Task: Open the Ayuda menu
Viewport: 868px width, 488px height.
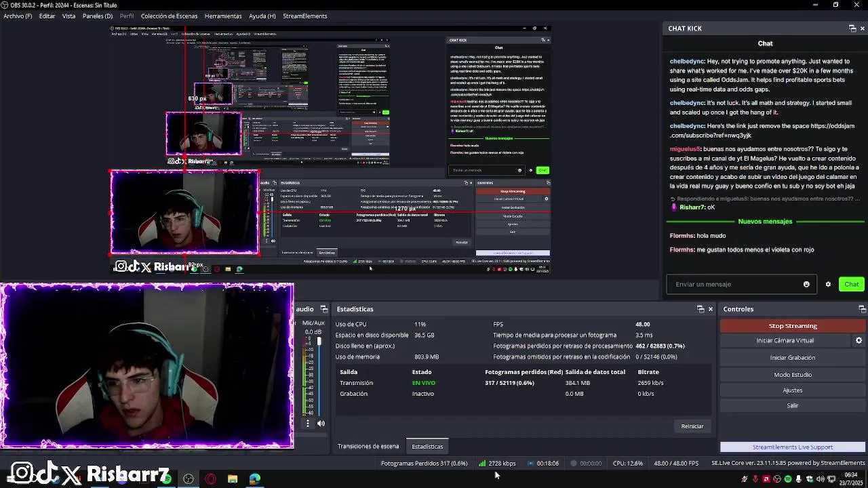Action: click(262, 16)
